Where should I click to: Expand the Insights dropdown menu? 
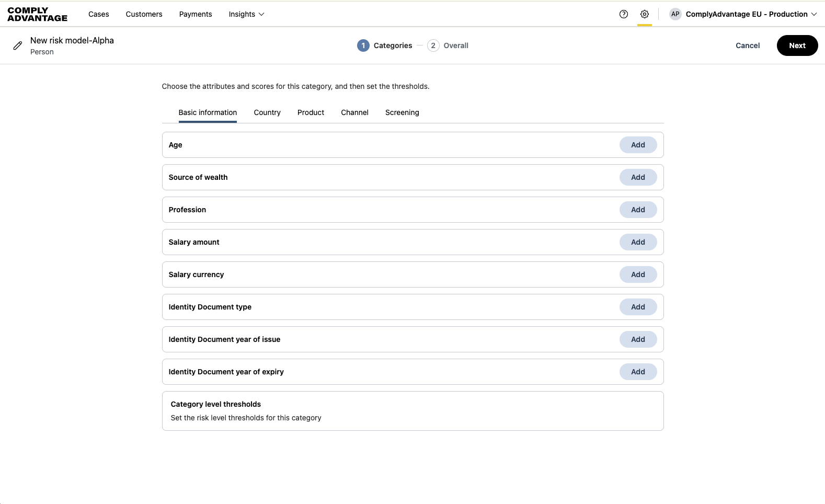point(246,14)
